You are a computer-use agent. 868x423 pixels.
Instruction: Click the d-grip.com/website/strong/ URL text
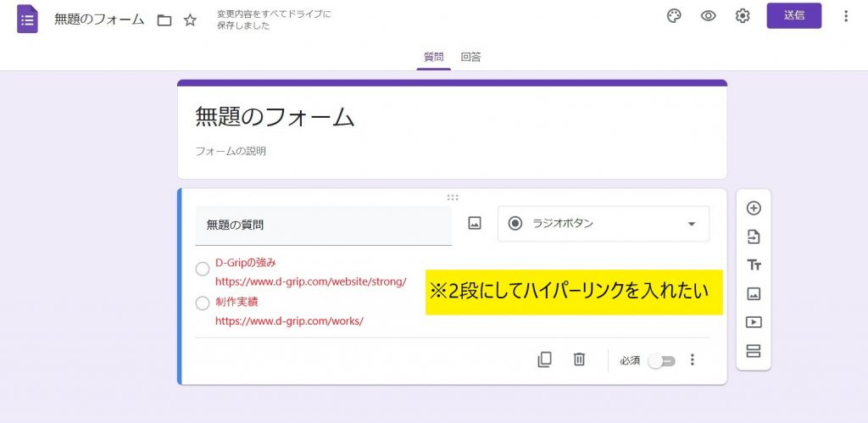click(310, 281)
